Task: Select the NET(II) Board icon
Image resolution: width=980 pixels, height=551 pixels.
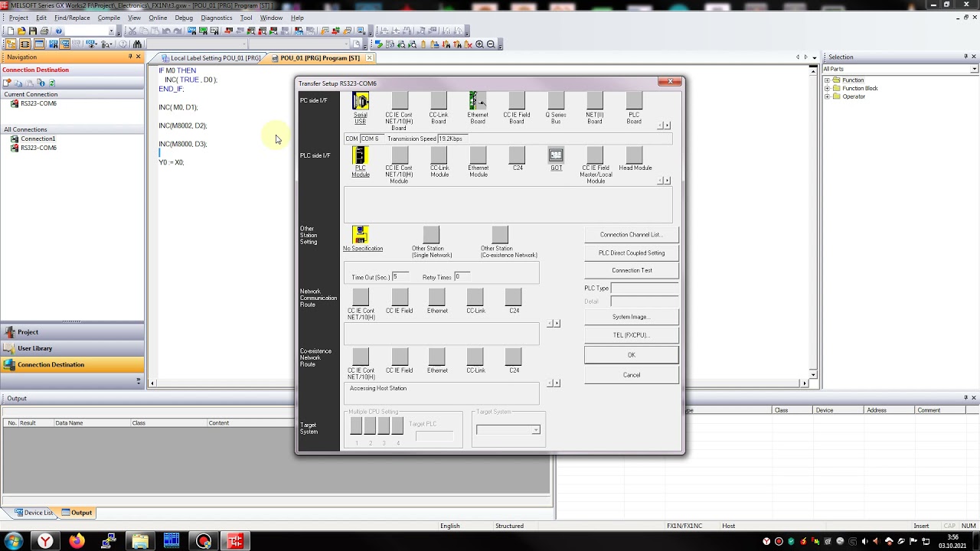Action: click(x=595, y=101)
